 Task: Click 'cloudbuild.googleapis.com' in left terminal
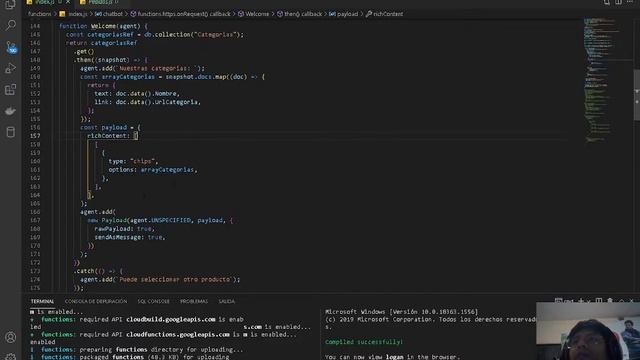pos(171,319)
